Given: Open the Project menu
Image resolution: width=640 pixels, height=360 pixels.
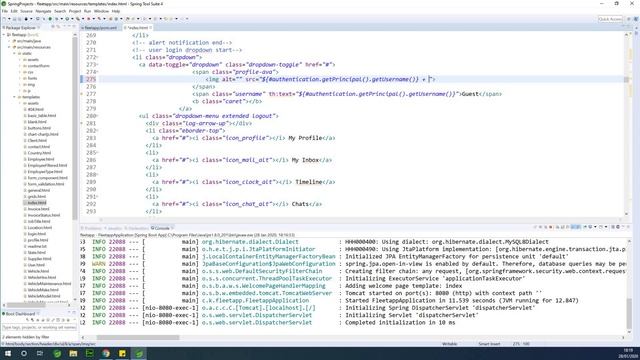Looking at the screenshot, I should point(75,11).
